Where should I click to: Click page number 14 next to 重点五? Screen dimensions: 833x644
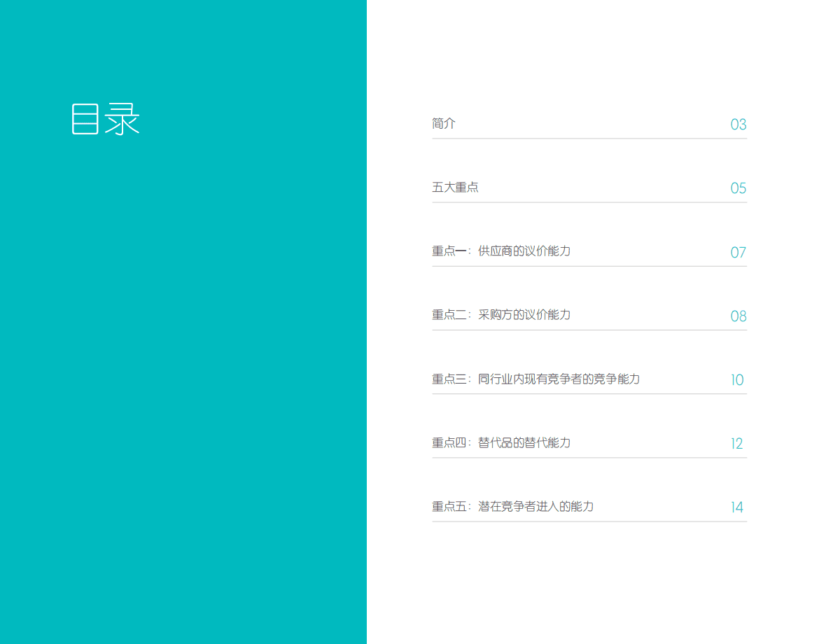(x=737, y=507)
